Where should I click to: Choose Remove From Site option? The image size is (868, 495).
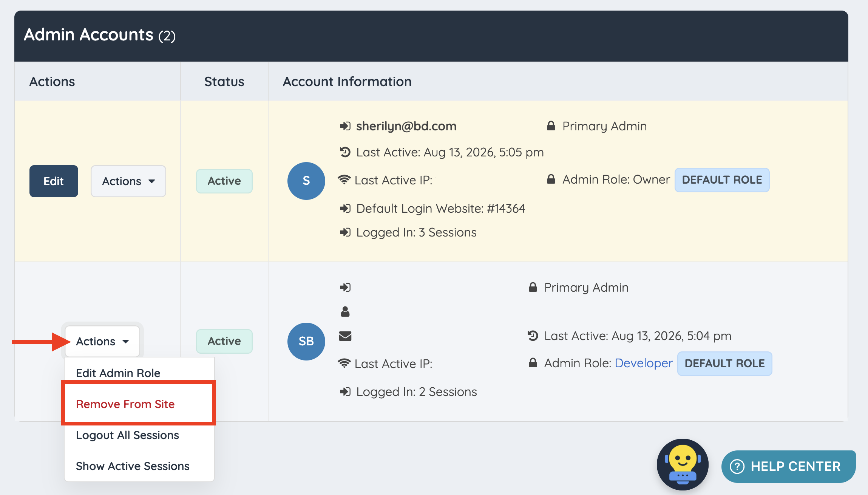point(125,404)
